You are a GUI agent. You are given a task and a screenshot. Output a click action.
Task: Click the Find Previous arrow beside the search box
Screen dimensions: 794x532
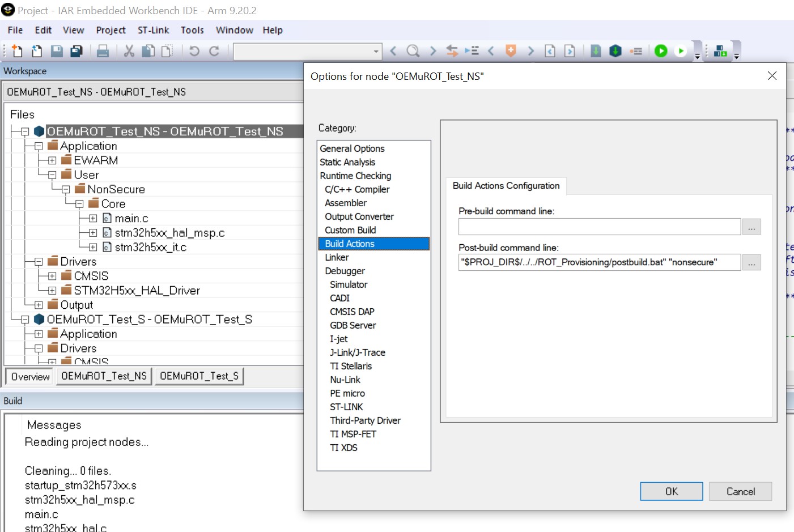pos(393,51)
